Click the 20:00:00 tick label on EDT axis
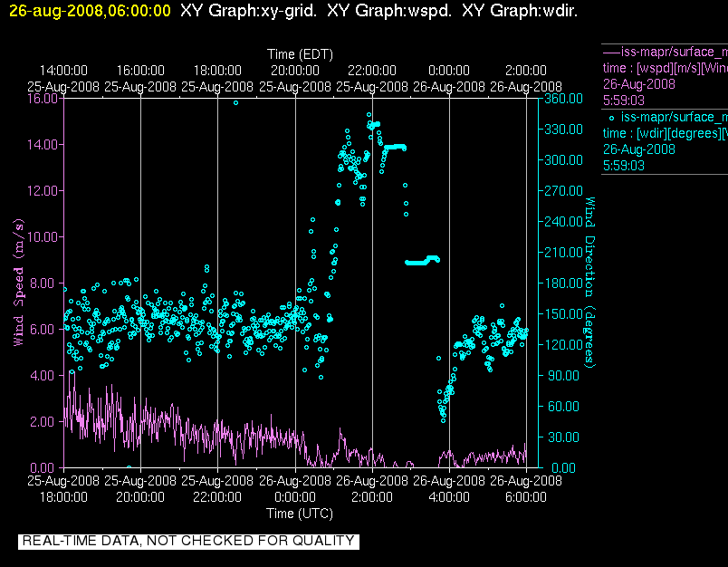Viewport: 728px width, 567px height. (x=295, y=71)
